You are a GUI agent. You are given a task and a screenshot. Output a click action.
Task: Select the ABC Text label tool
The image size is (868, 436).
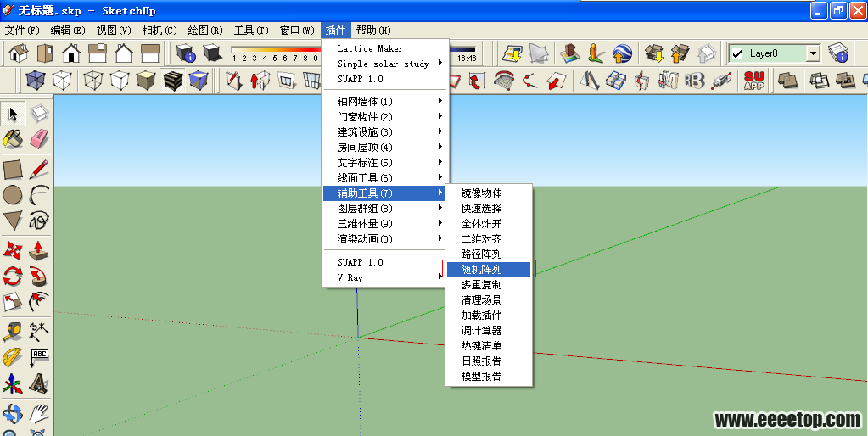pos(39,357)
